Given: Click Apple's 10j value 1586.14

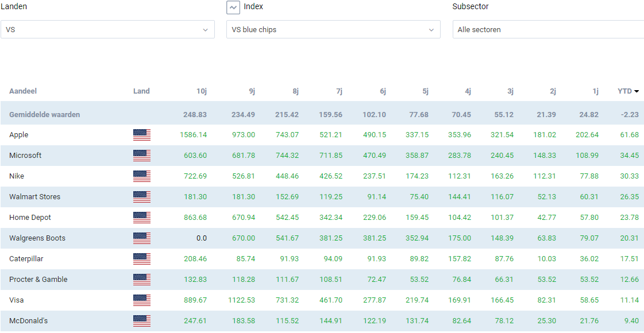Looking at the screenshot, I should pos(194,135).
